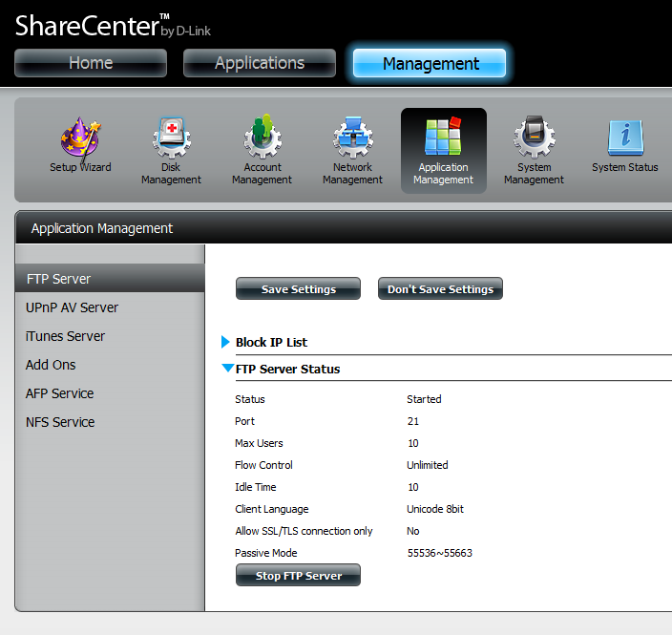The height and width of the screenshot is (635, 672).
Task: Select Application Management icon
Action: 444,151
